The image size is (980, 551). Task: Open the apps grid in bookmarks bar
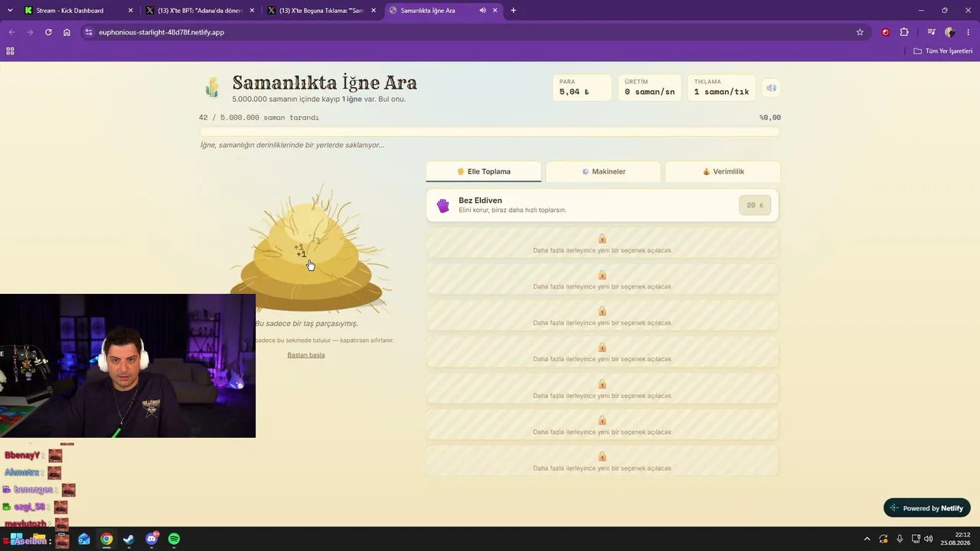(x=10, y=51)
